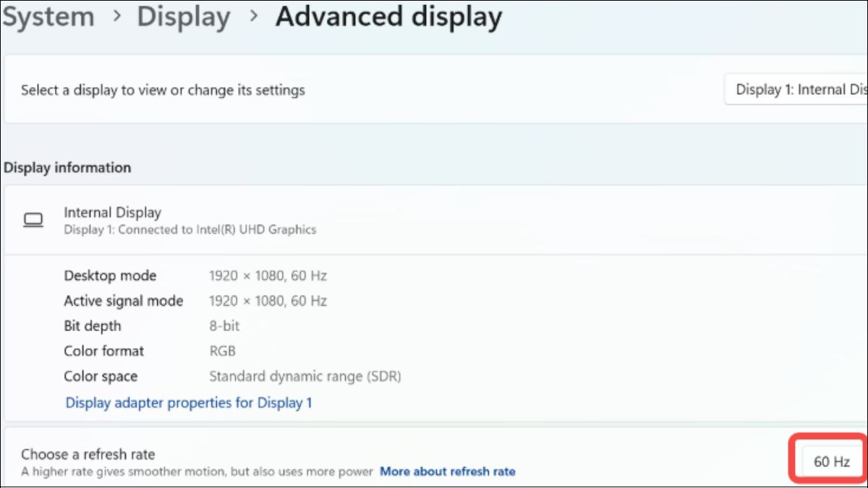Click the Choose a refresh rate label

point(88,454)
